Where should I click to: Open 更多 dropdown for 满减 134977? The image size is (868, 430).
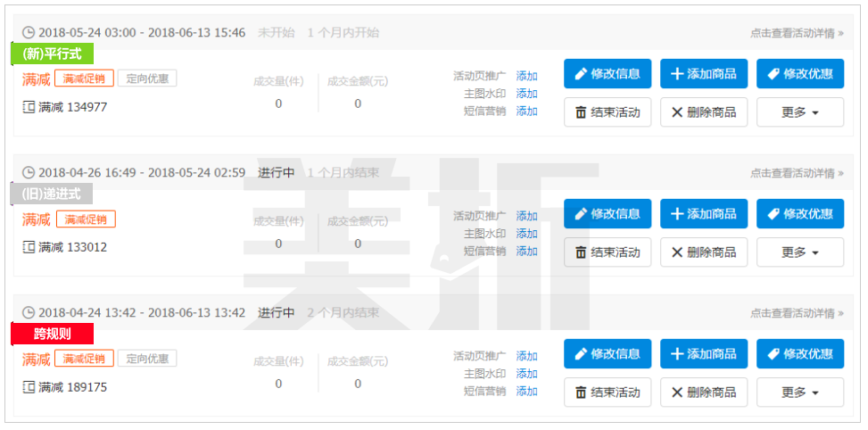(800, 112)
